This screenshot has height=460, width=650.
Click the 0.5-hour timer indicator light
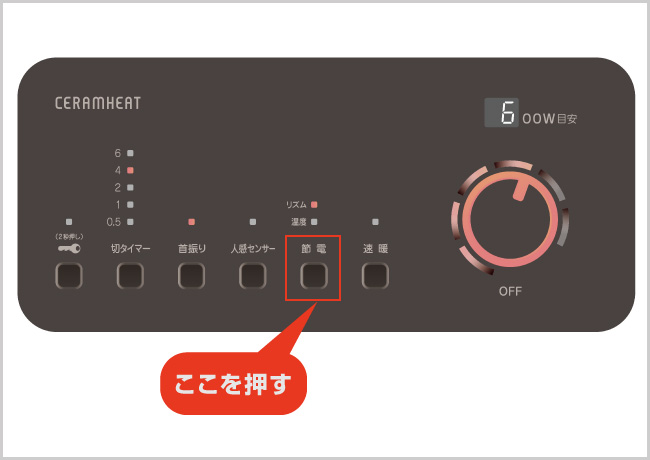coord(130,222)
